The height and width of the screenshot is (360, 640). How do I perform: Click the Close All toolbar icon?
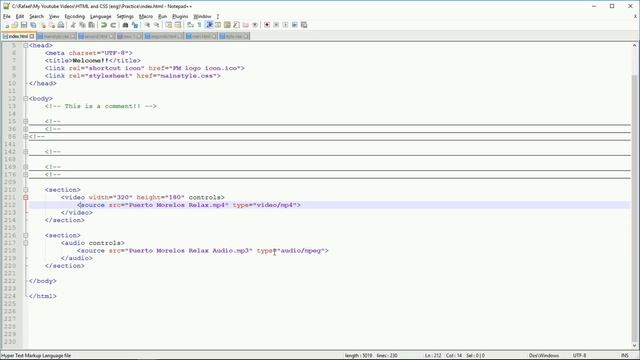(x=52, y=25)
